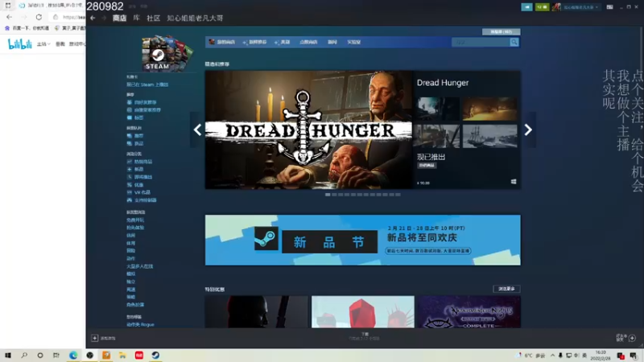644x362 pixels.
Task: Open the wishlist button above search
Action: 501,31
